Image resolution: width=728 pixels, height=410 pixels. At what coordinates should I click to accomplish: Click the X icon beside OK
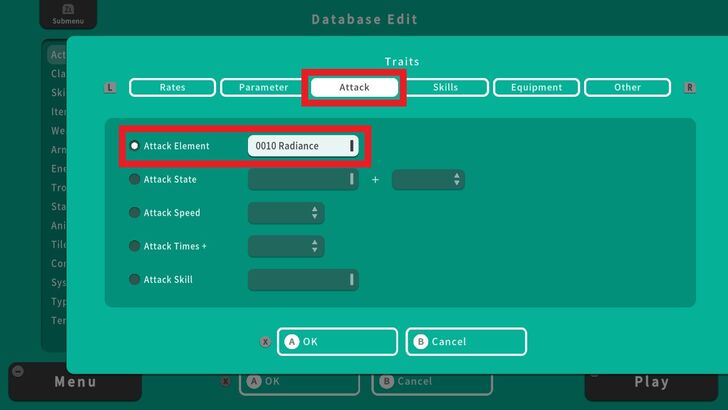pos(265,342)
